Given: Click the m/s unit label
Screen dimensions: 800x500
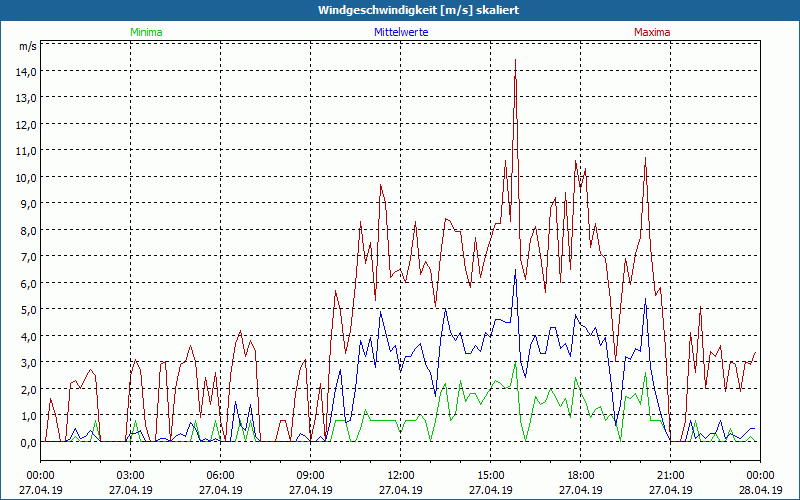Looking at the screenshot, I should pos(28,46).
